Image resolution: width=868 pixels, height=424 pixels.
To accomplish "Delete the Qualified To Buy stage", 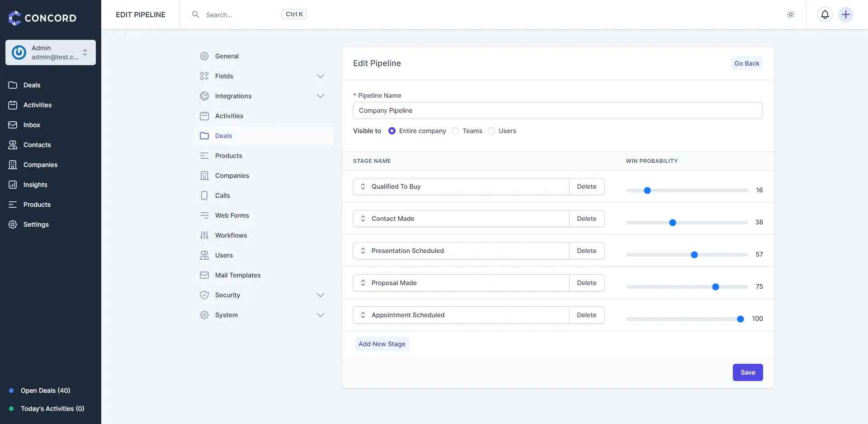I will click(x=586, y=186).
